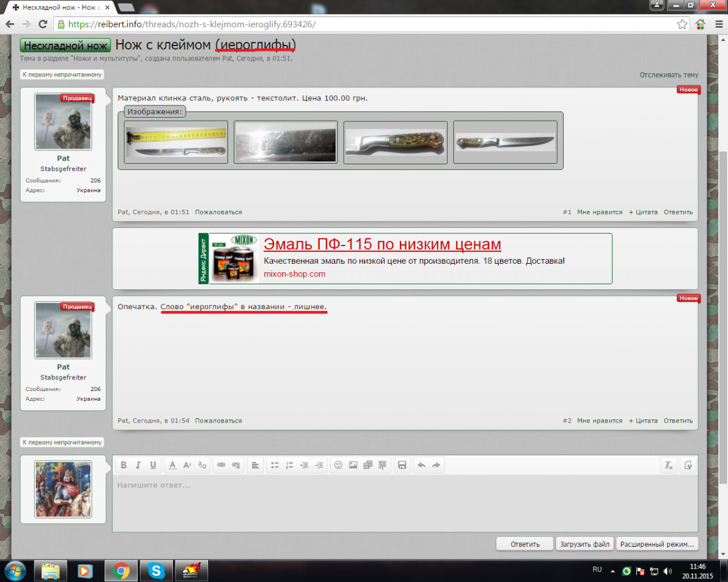Viewport: 728px width, 582px height.
Task: Toggle bold formatting in reply editor
Action: click(124, 465)
